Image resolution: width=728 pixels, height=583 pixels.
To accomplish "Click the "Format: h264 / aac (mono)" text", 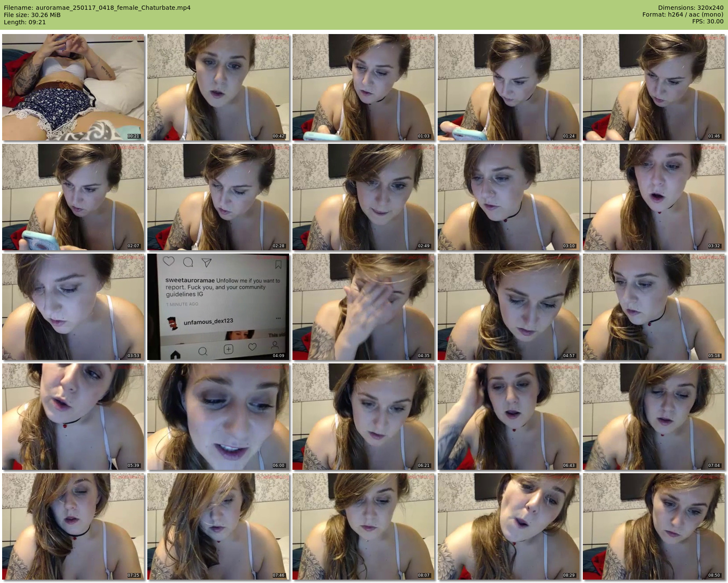I will 683,14.
